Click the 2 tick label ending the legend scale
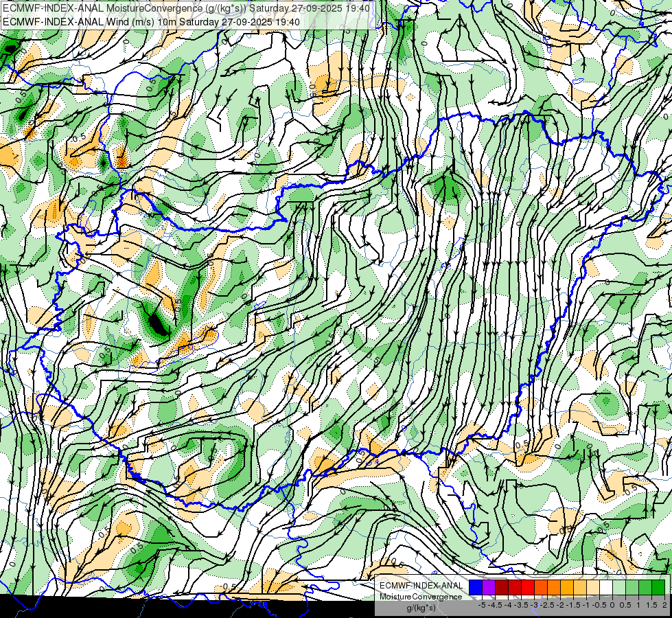Screen dimensions: 672x618 pyautogui.click(x=664, y=605)
